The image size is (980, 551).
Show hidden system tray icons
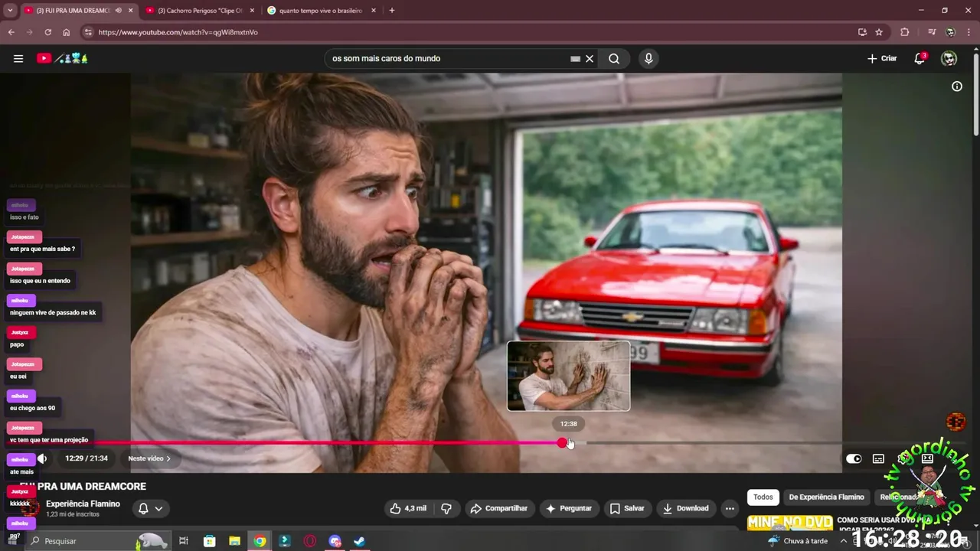[843, 541]
